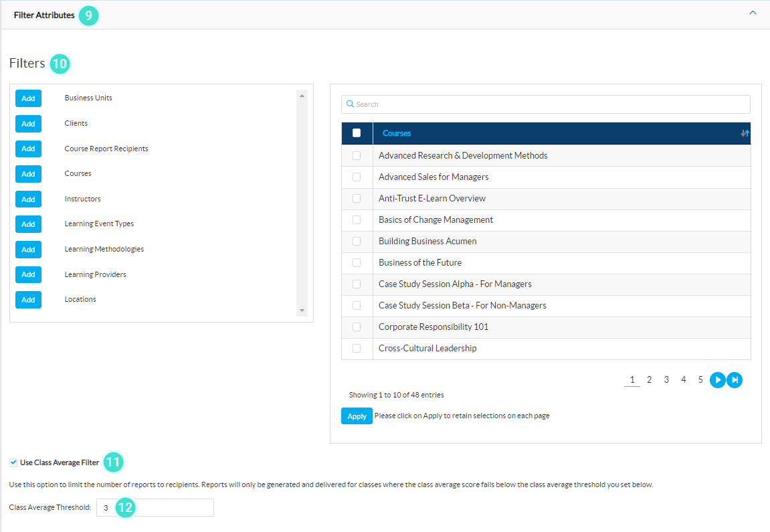This screenshot has width=770, height=532.
Task: Check the Cross-Cultural Leadership course
Action: [x=357, y=348]
